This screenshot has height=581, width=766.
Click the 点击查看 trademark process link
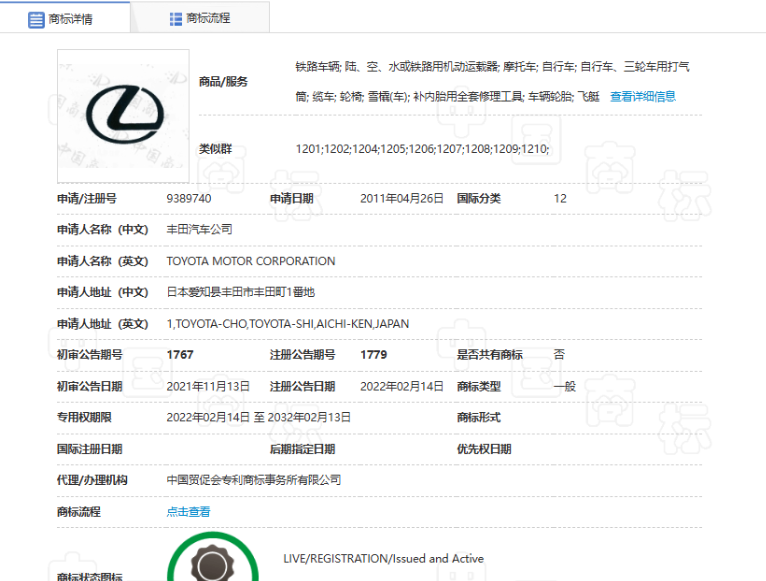point(188,512)
